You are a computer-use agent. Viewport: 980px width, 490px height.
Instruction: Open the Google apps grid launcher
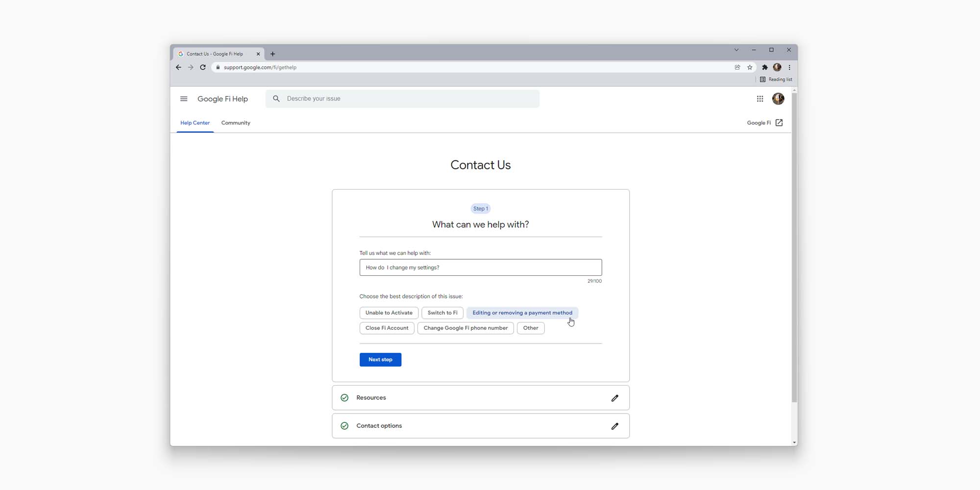click(x=760, y=98)
